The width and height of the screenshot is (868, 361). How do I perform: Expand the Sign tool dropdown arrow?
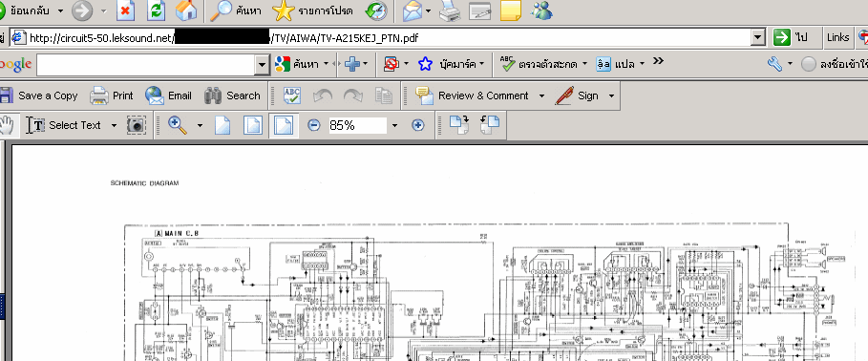click(612, 96)
